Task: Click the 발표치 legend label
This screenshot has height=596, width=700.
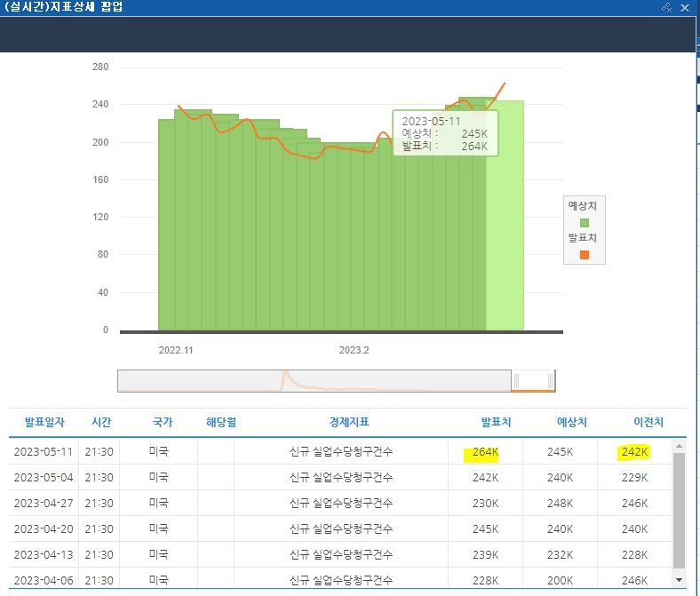Action: [x=582, y=237]
